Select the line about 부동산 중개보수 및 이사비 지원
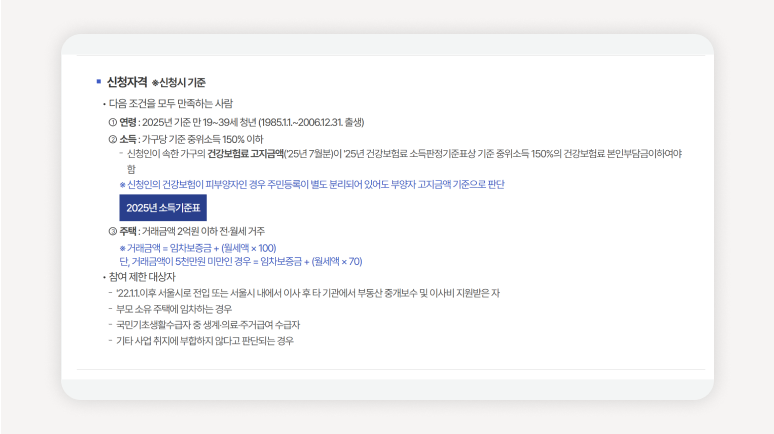 click(308, 293)
